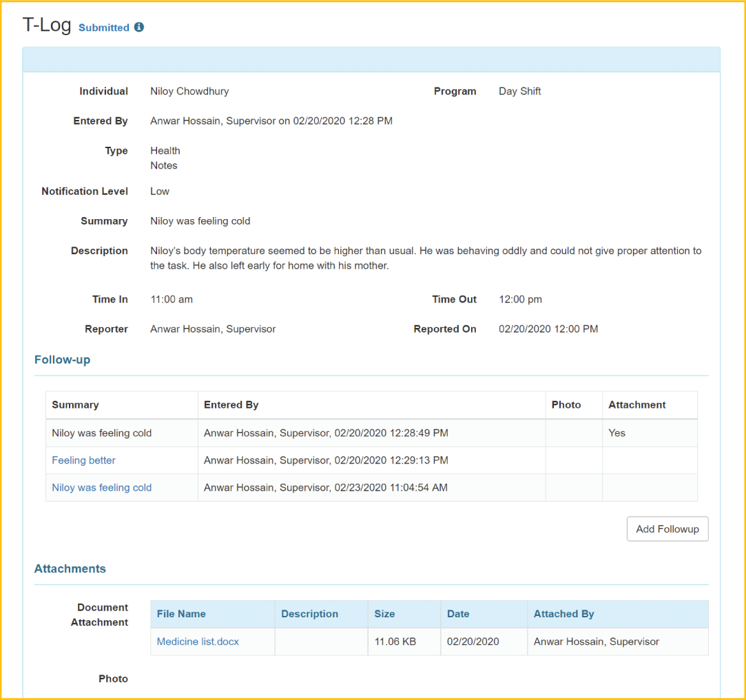This screenshot has width=746, height=700.
Task: Select individual name Niloy Chowdhury
Action: pyautogui.click(x=189, y=92)
